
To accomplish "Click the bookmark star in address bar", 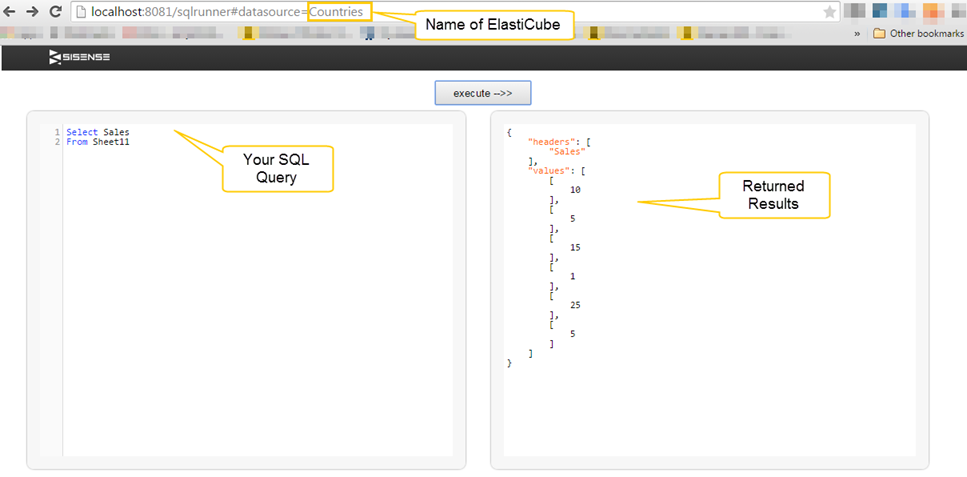I will 829,12.
